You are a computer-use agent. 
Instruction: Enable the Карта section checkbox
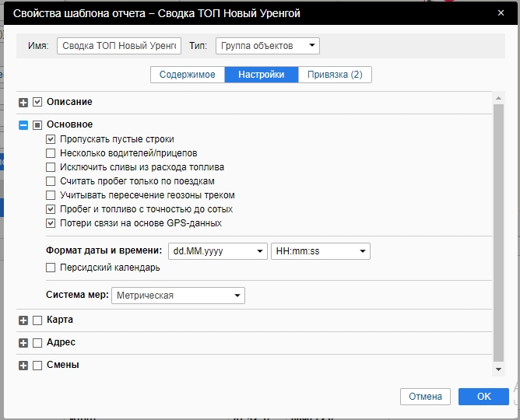coord(37,320)
